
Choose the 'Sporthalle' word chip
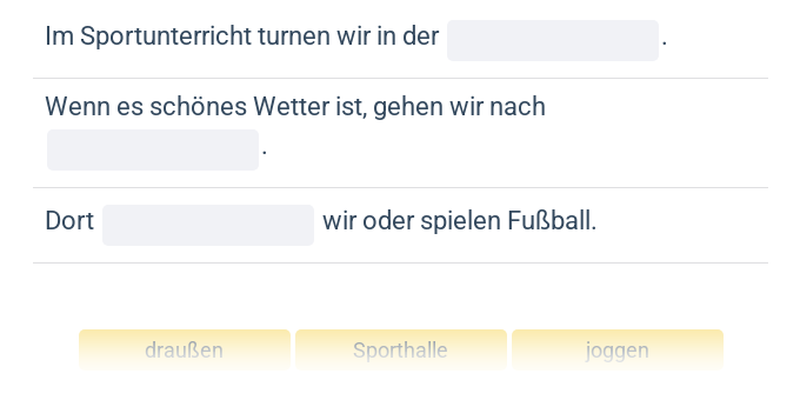point(400,351)
